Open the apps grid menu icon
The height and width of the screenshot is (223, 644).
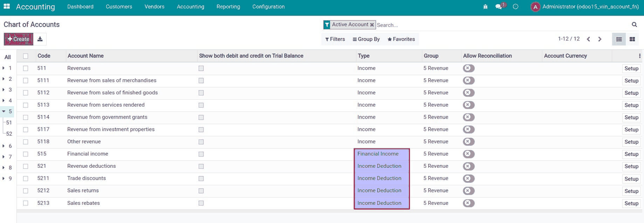pos(7,7)
